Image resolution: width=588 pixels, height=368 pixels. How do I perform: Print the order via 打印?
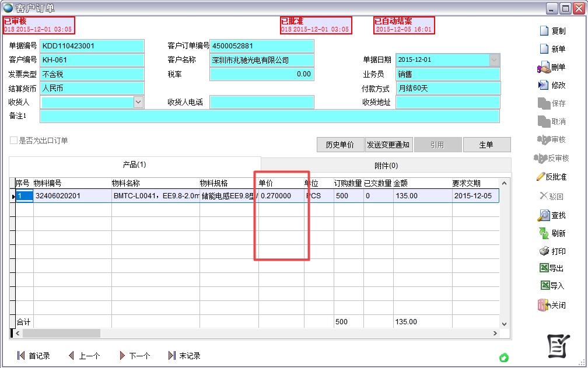point(544,251)
